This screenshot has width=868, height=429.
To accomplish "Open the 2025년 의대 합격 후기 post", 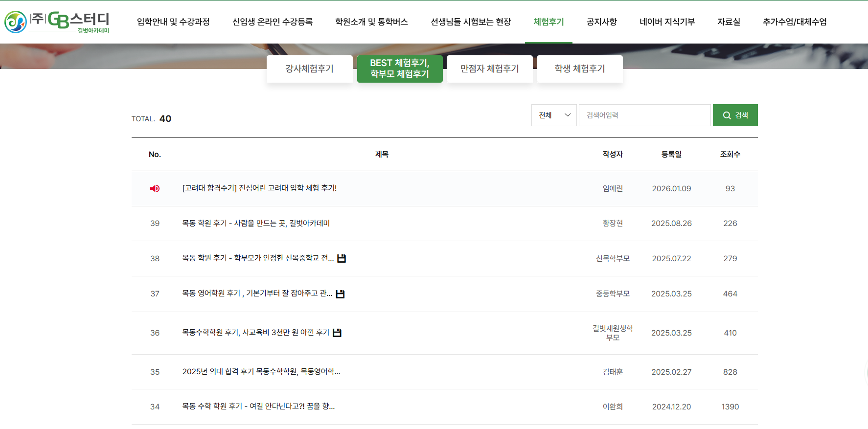I will click(261, 372).
